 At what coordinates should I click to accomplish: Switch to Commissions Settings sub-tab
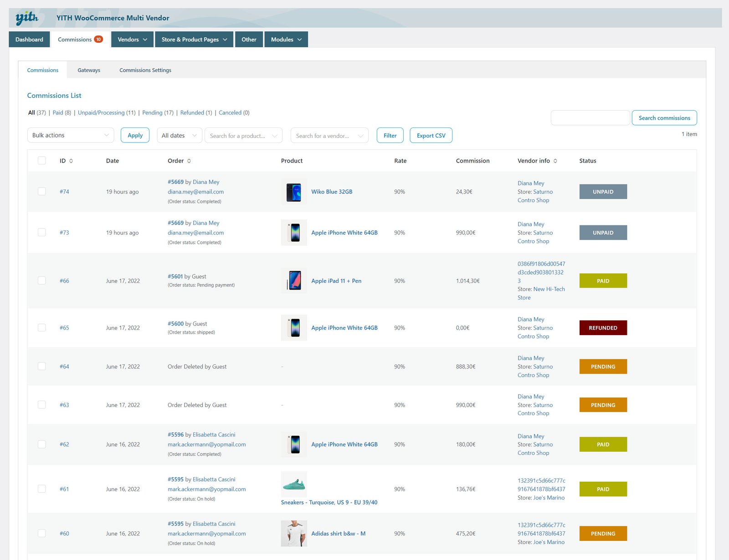pos(145,70)
